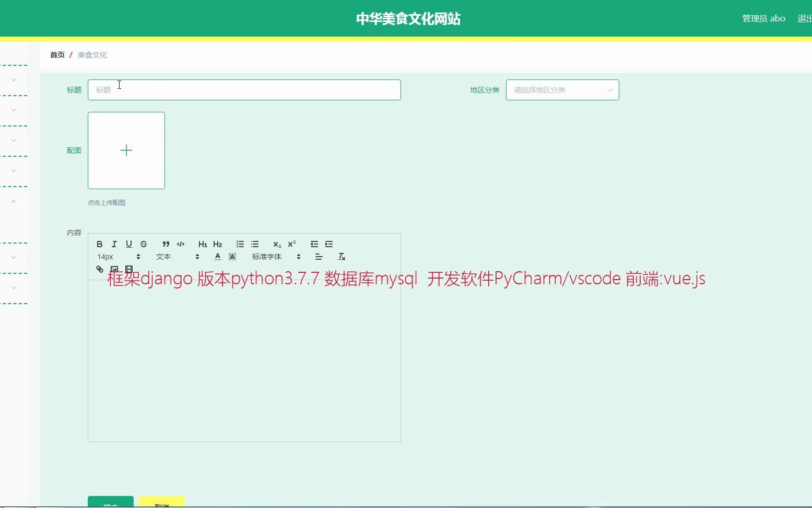Go to the 首页 breadcrumb link

(57, 55)
